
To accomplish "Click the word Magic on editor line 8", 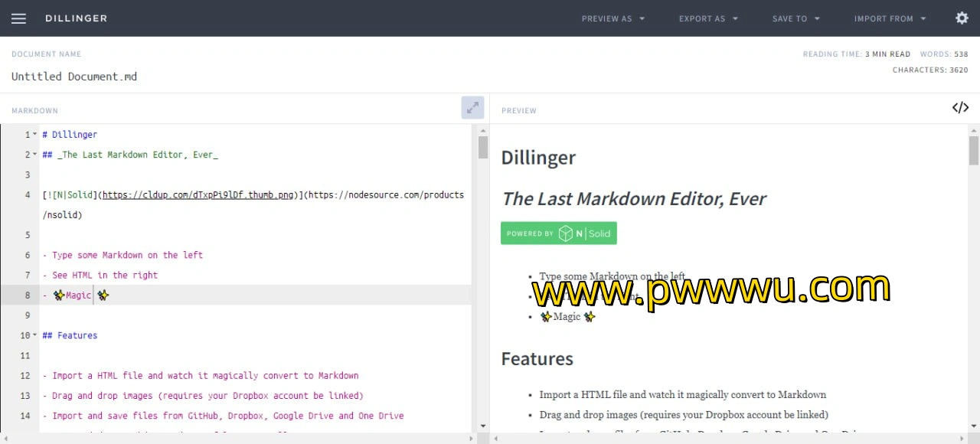I will pos(78,295).
